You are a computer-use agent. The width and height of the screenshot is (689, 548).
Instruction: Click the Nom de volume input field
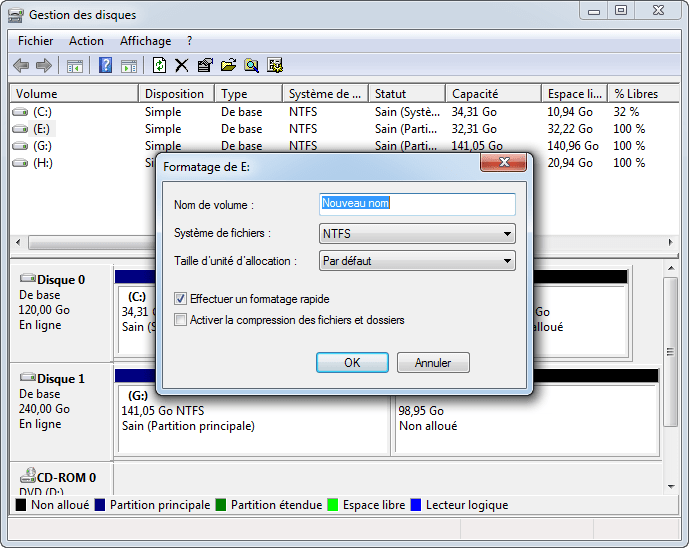click(x=417, y=204)
